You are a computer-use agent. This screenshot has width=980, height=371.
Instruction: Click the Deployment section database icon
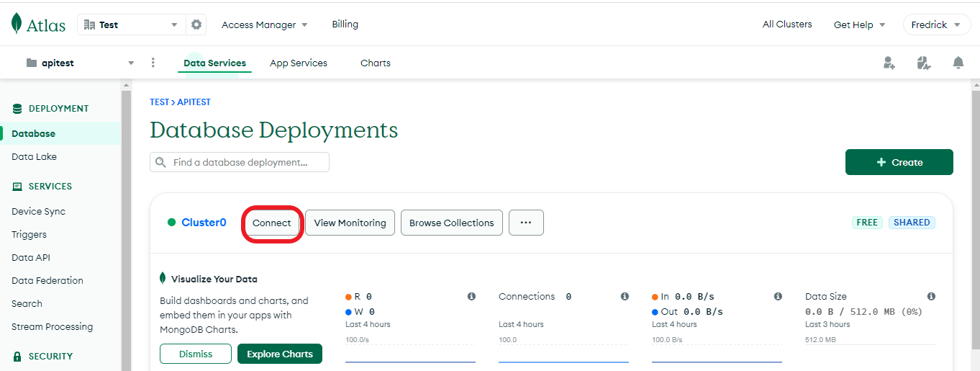[17, 109]
